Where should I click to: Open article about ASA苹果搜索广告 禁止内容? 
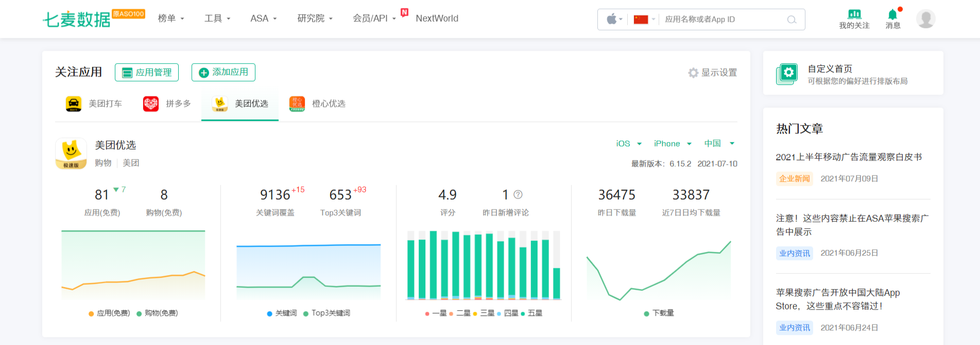tap(852, 225)
